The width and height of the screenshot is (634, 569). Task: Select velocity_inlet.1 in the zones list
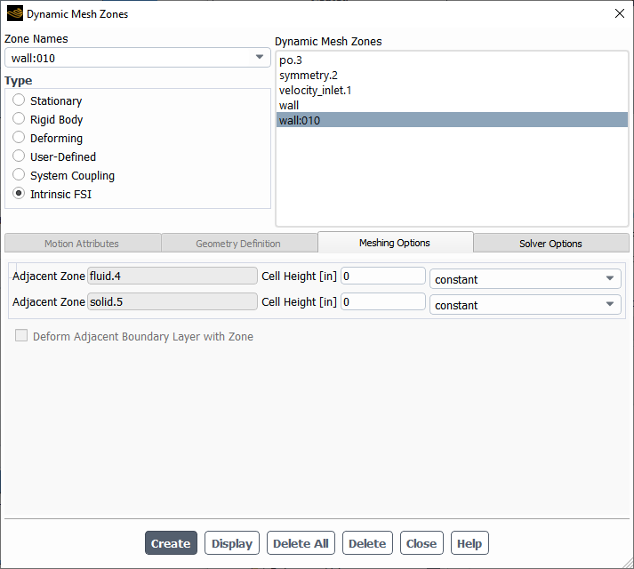(x=452, y=90)
